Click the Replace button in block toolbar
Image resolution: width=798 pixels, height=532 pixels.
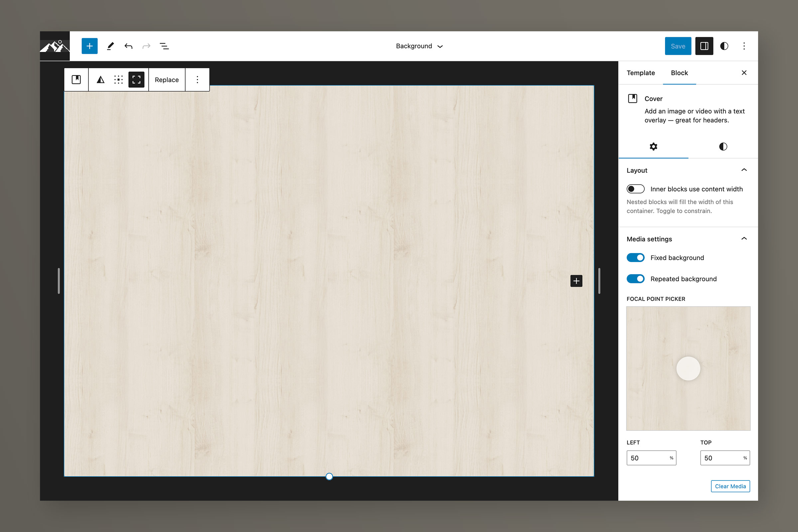pos(167,80)
